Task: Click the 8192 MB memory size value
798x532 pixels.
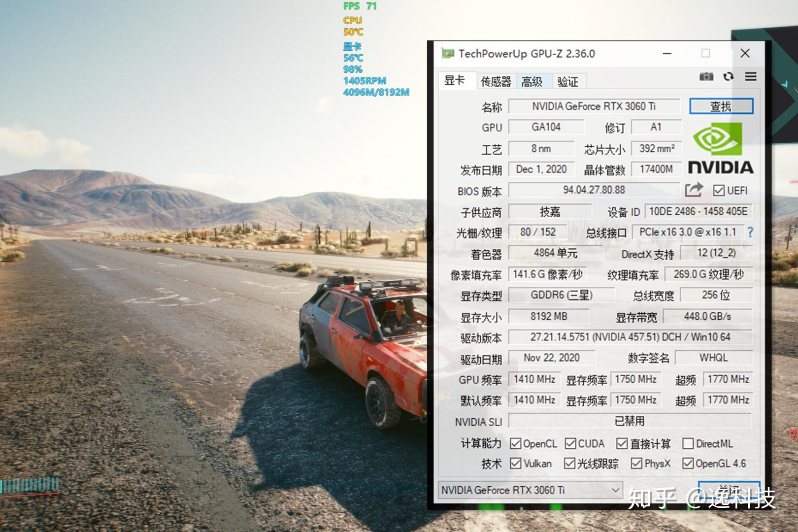Action: click(548, 316)
